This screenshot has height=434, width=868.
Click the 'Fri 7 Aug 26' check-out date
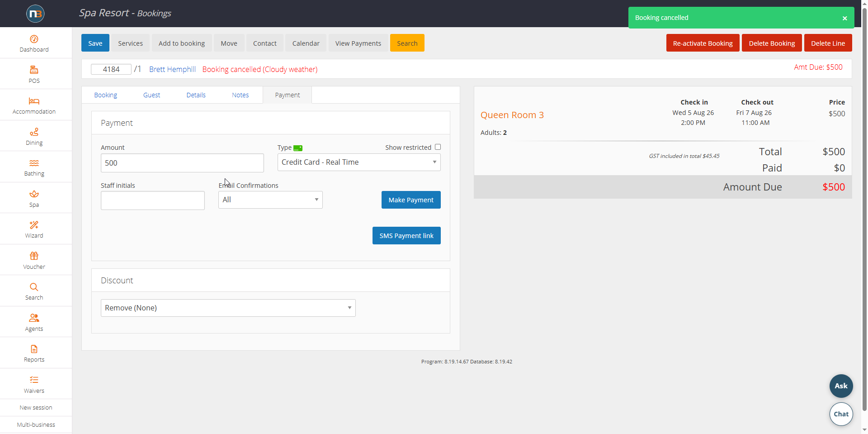(754, 113)
